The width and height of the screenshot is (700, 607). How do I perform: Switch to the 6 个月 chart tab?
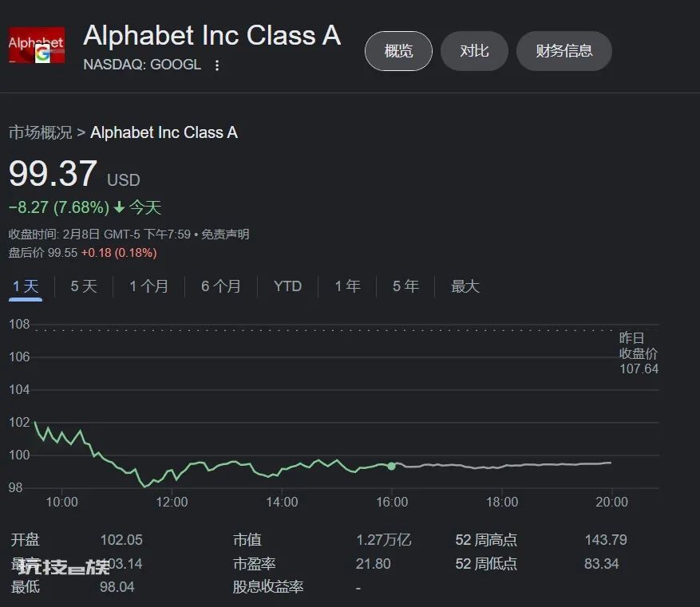221,286
